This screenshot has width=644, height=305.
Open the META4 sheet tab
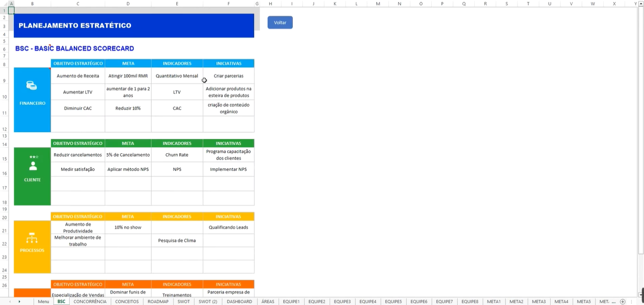tap(562, 302)
